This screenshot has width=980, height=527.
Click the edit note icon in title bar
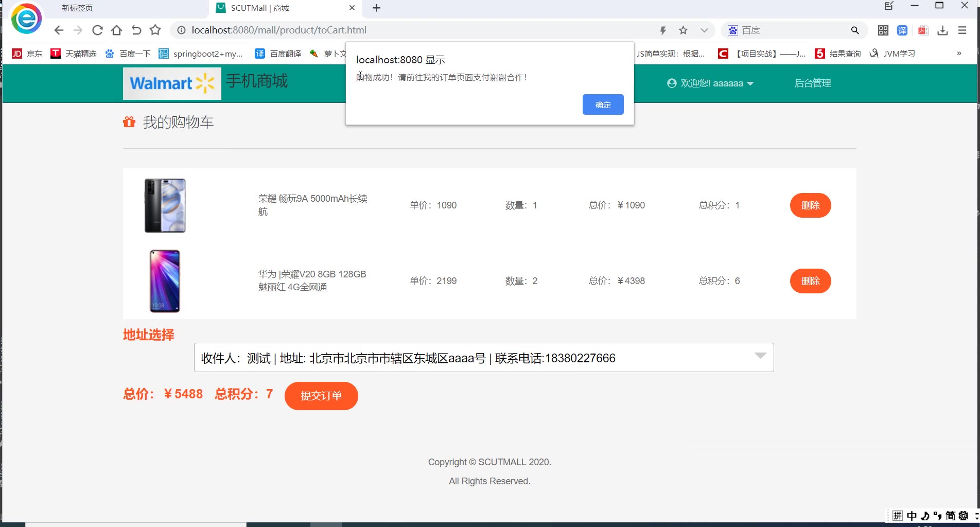889,6
